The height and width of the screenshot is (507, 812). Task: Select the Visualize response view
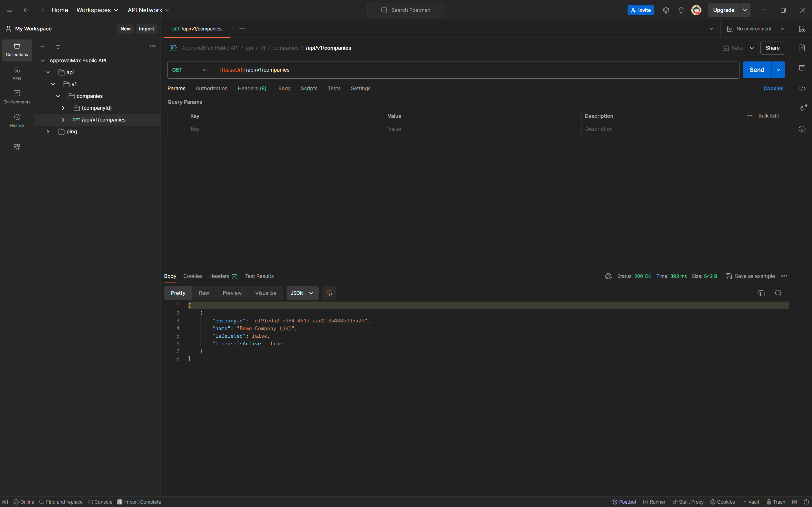[x=266, y=293]
